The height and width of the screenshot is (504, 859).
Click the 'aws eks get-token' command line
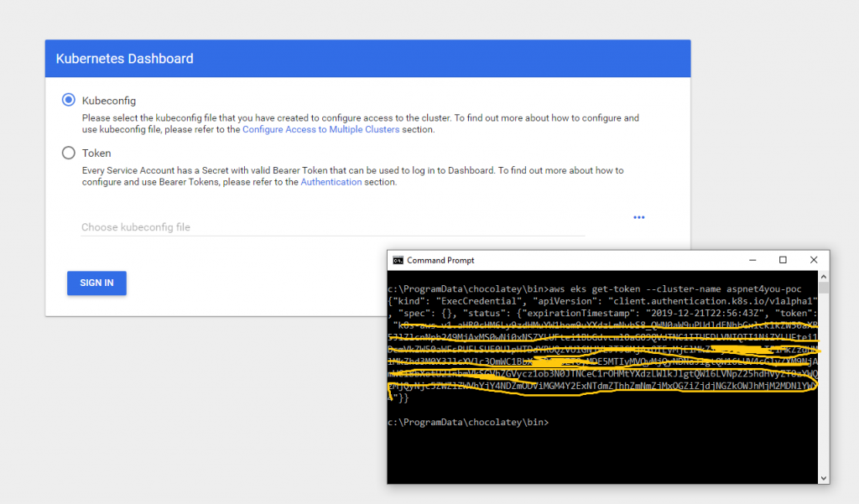coord(595,288)
